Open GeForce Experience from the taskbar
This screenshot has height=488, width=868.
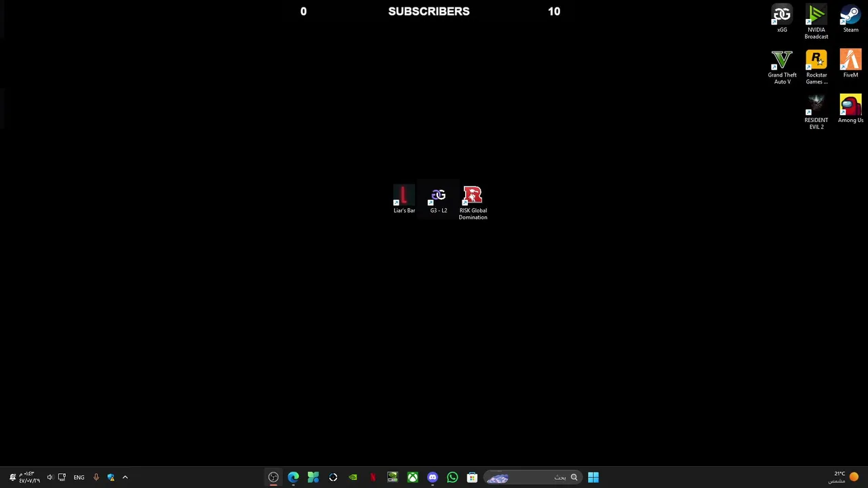pyautogui.click(x=353, y=477)
